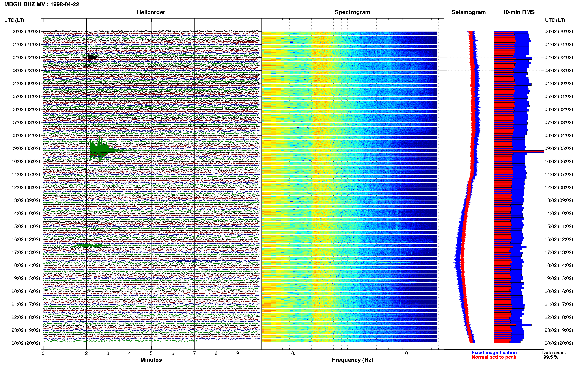Viewport: 588px width, 368px height.
Task: Click left time label 10:02 (06:02)
Action: click(26, 161)
